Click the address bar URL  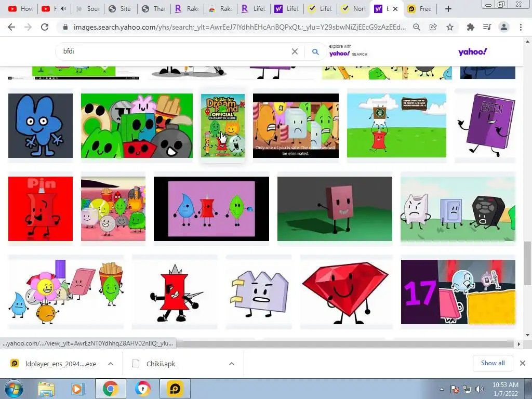click(x=239, y=27)
